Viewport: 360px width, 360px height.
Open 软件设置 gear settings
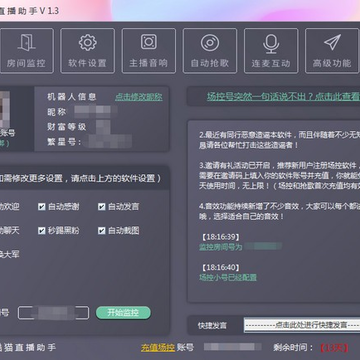click(87, 51)
